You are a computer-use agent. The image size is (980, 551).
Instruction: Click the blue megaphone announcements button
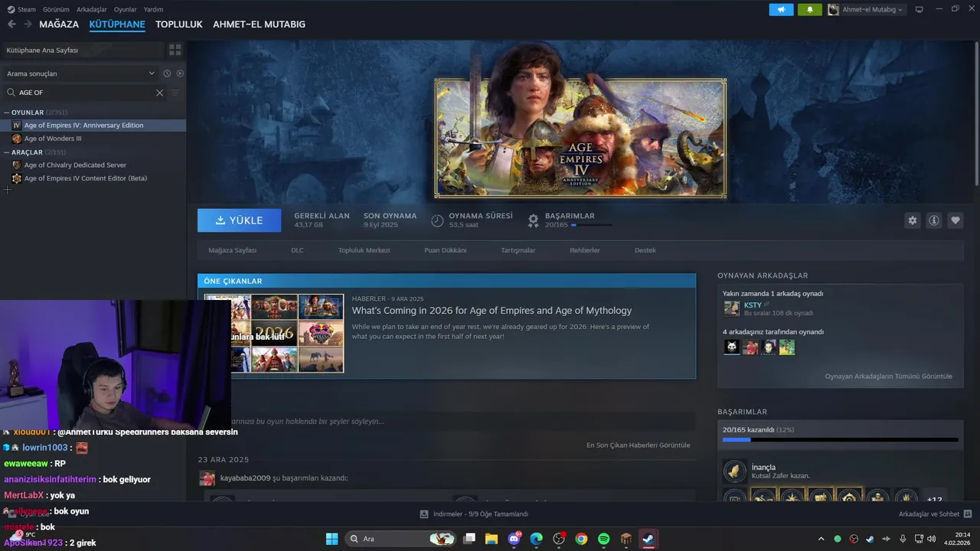[781, 10]
